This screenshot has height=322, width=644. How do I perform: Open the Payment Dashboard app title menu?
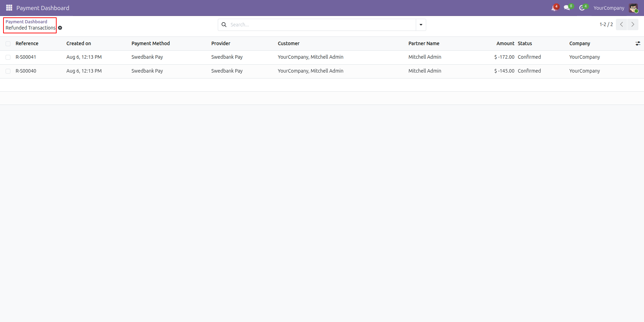click(x=43, y=8)
